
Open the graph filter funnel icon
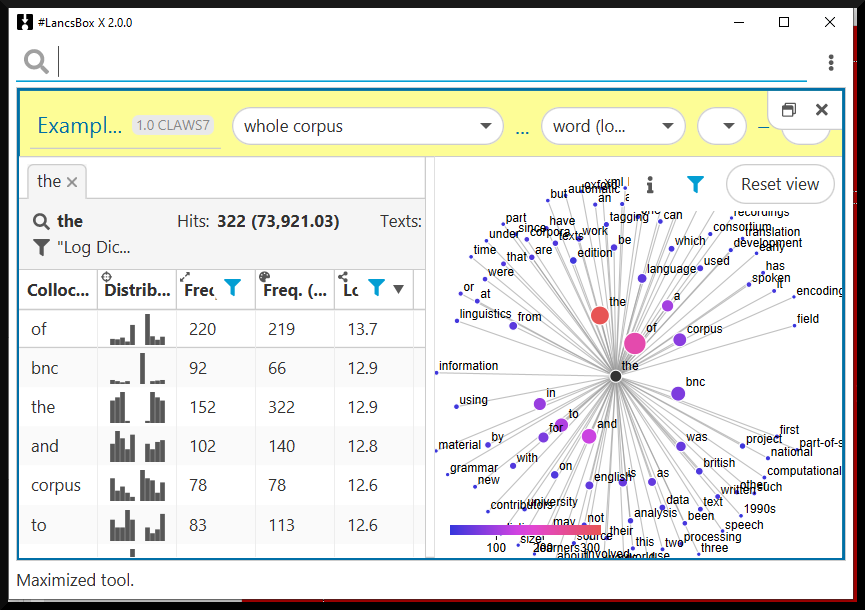tap(695, 184)
